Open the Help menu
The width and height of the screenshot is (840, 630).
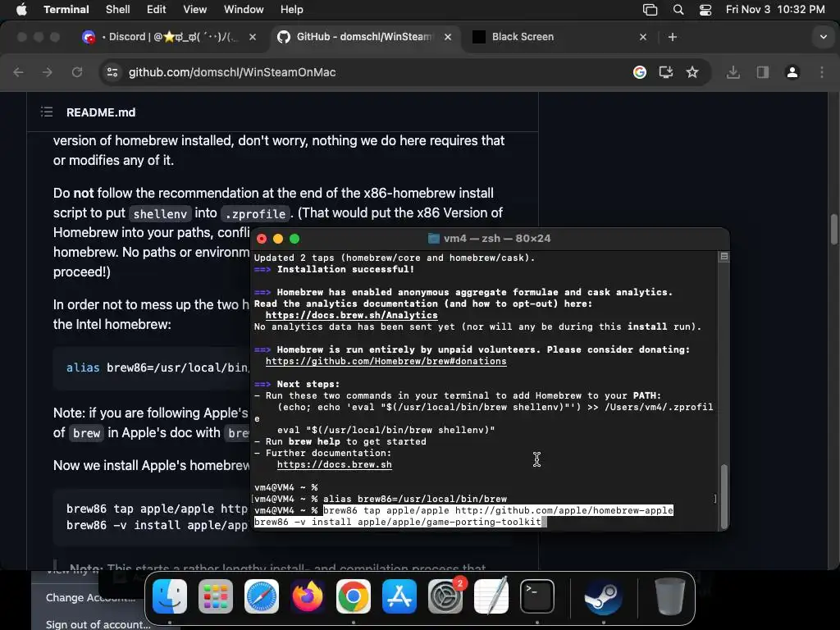click(x=291, y=9)
